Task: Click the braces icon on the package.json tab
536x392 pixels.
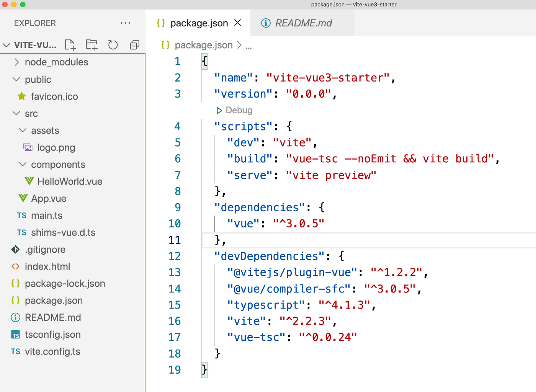Action: click(160, 23)
